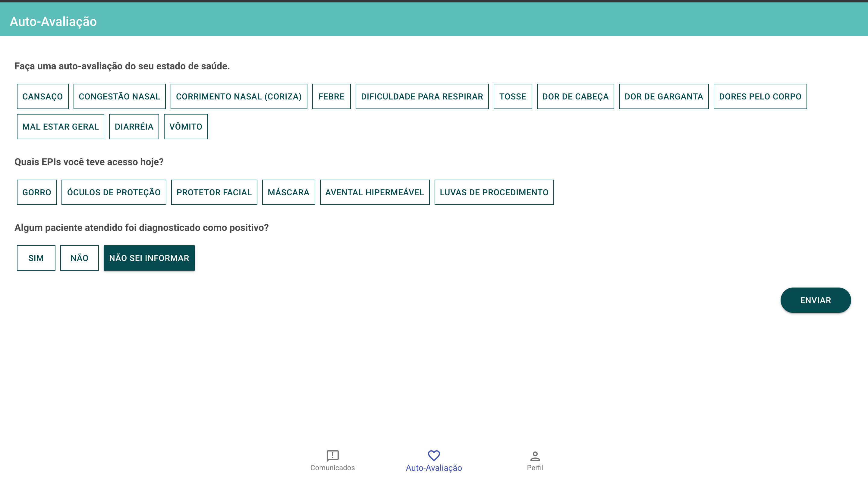
Task: Go to the Perfil tab label
Action: point(535,467)
